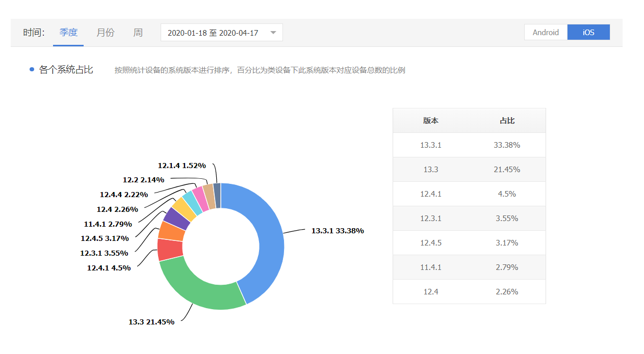
Task: Click the 各个系统占比 section heading
Action: click(x=66, y=70)
